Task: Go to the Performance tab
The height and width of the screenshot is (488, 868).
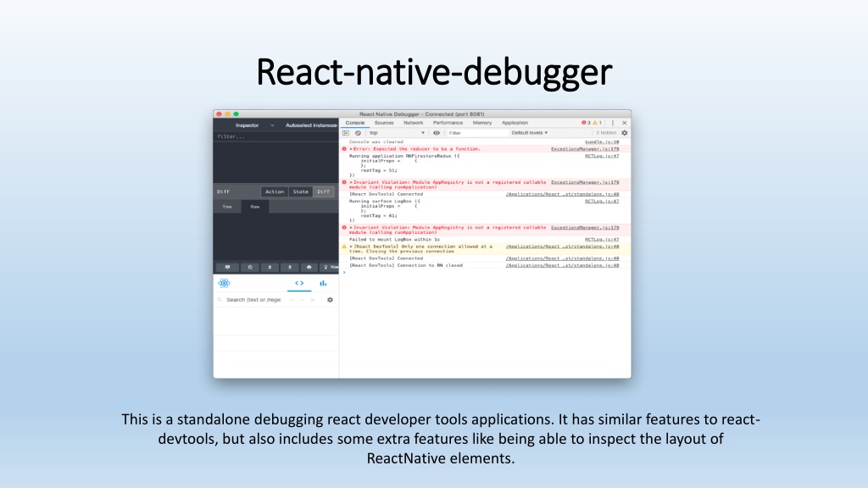Action: 448,123
